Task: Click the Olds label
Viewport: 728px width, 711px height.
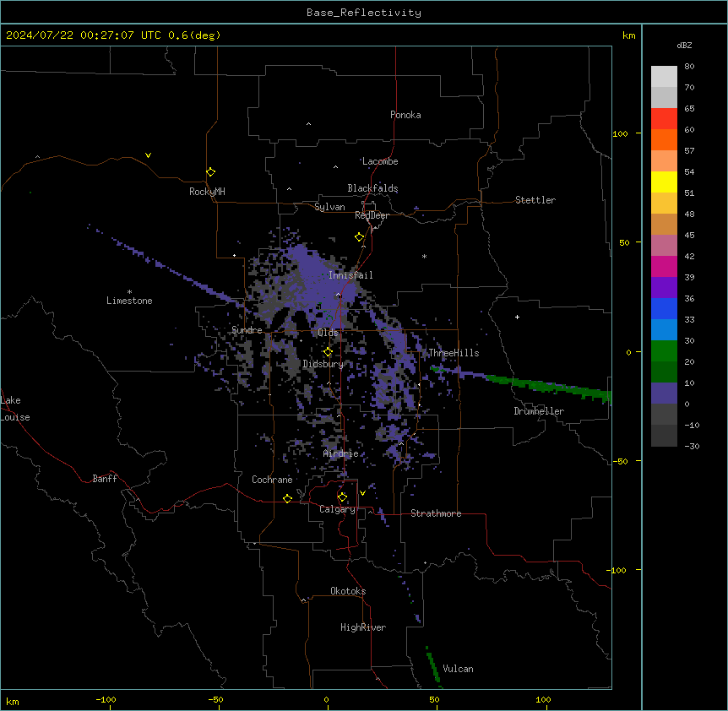Action: (329, 333)
